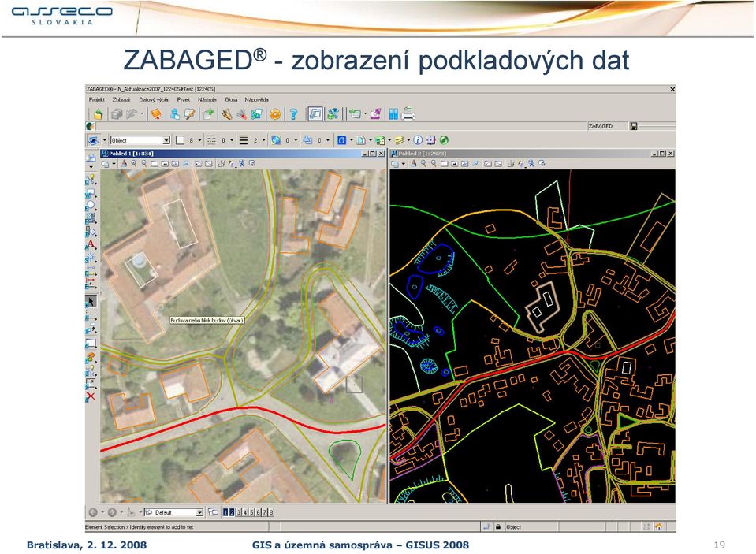Select the arrow Element Selection tool
Viewport: 756px width, 554px height.
coord(91,302)
